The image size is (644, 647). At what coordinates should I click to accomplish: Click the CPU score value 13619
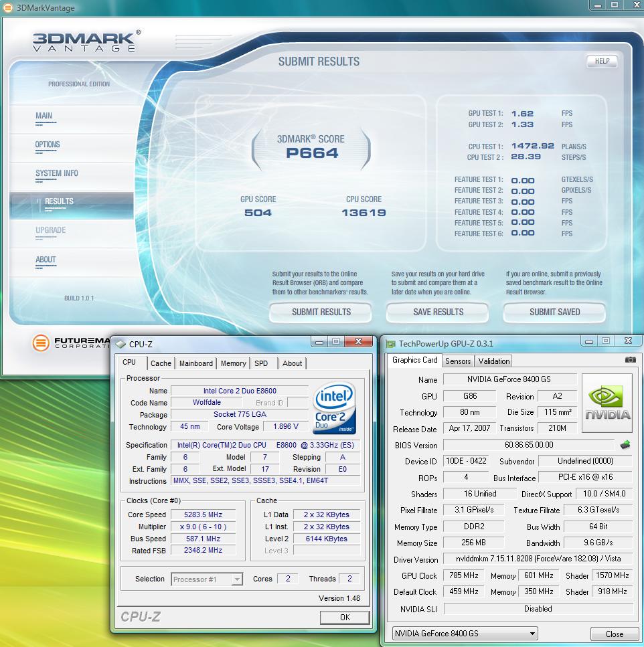(364, 213)
